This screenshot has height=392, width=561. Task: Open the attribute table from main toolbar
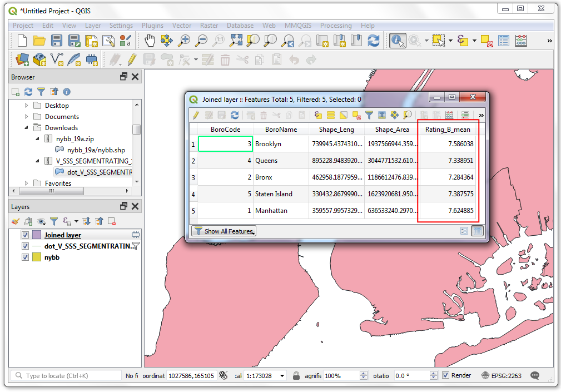point(504,41)
